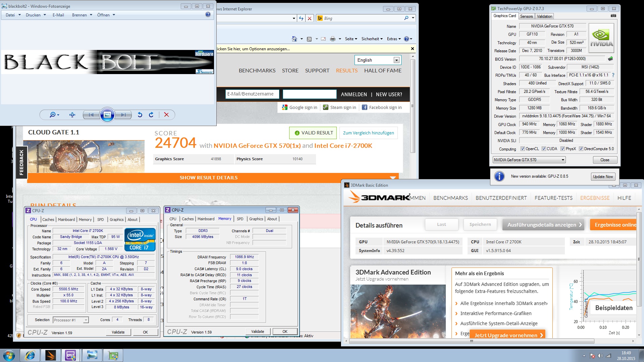Click the IE print icon

(x=332, y=39)
